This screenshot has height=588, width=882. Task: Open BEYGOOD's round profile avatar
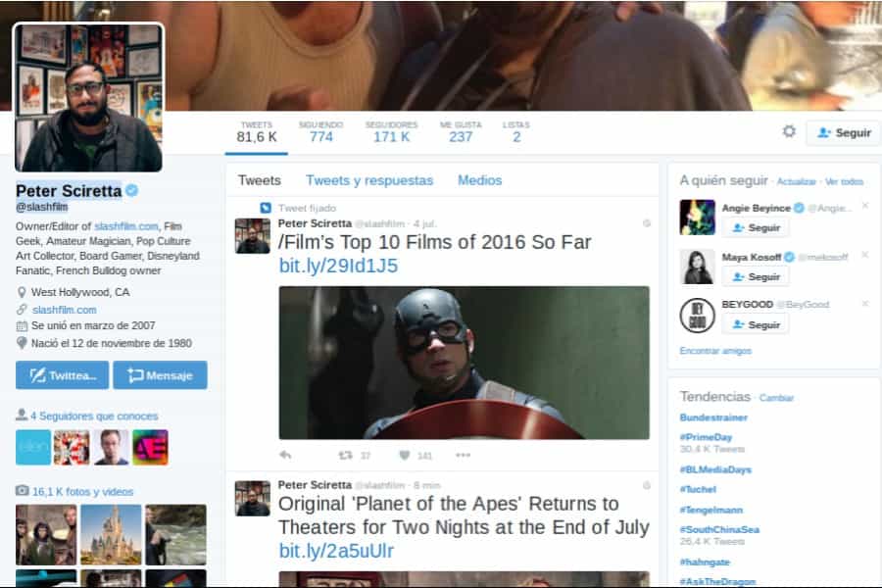[697, 316]
